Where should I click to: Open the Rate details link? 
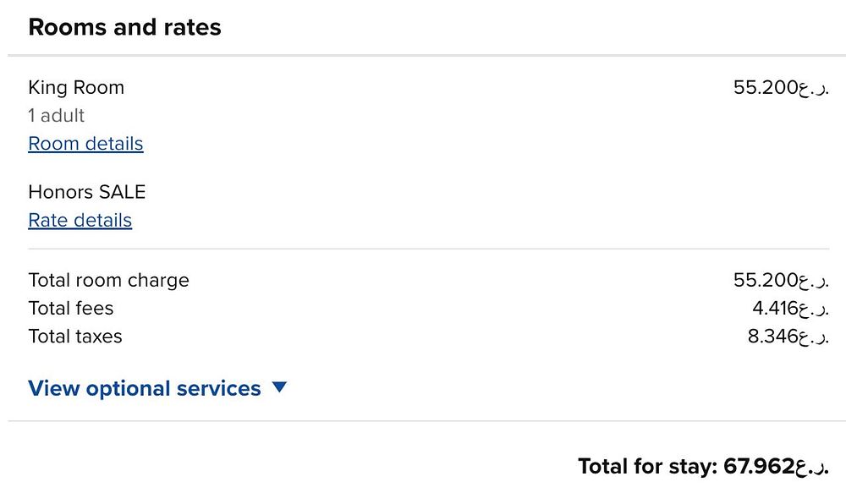tap(80, 221)
